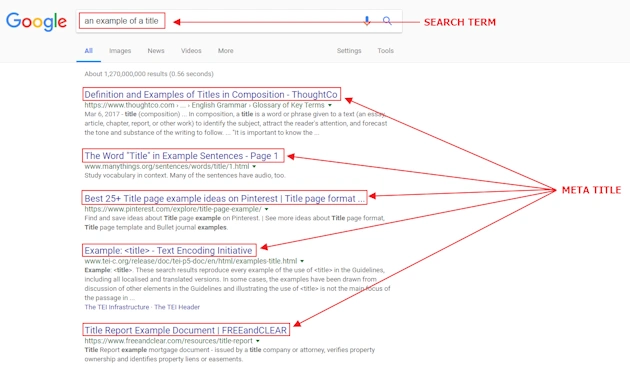Click 'Title Report example mortgage document' snippet
Viewport: 630px width, 366px height.
pyautogui.click(x=229, y=354)
